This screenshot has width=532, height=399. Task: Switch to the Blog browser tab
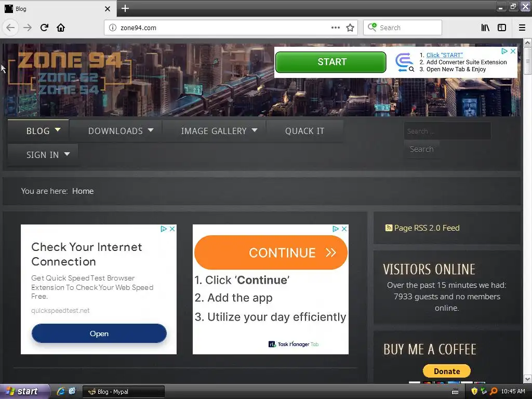pos(58,9)
